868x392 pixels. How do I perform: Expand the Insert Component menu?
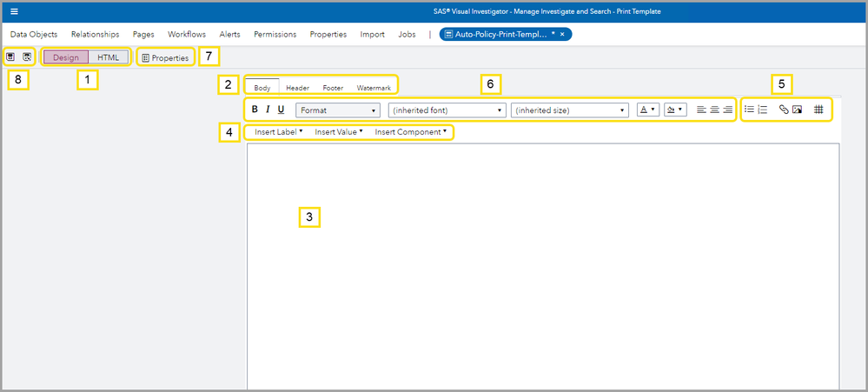(x=410, y=132)
